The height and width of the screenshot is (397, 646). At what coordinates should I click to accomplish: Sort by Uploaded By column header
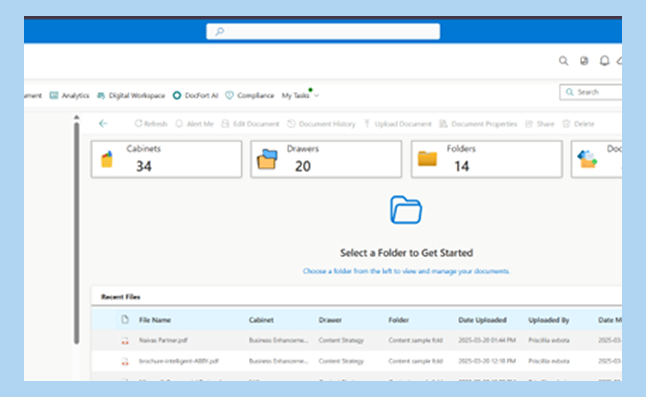pos(549,320)
